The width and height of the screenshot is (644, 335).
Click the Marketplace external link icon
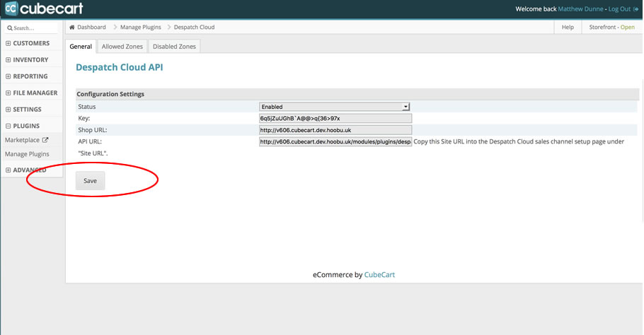[x=45, y=140]
